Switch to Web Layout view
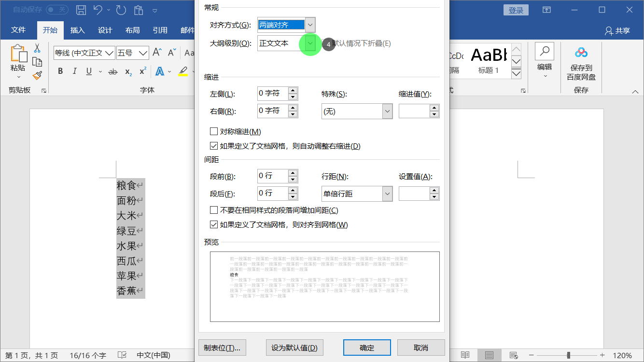This screenshot has width=644, height=362. (x=514, y=355)
